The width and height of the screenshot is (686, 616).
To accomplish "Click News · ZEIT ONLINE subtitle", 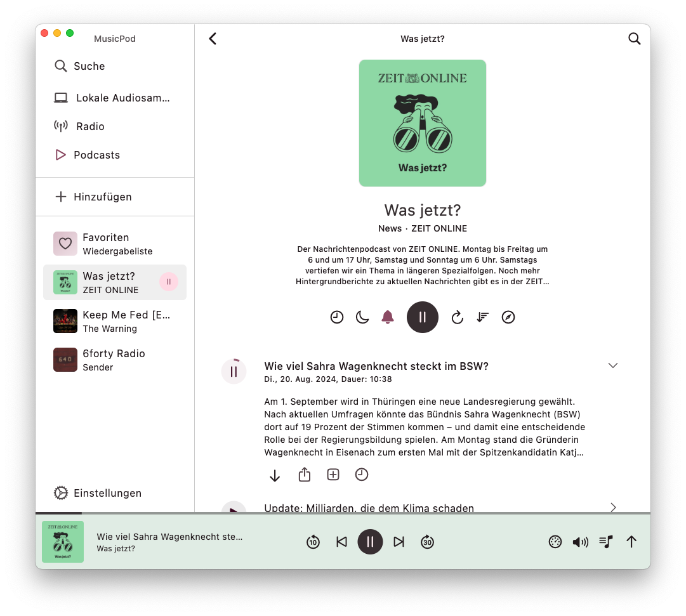I will tap(423, 228).
